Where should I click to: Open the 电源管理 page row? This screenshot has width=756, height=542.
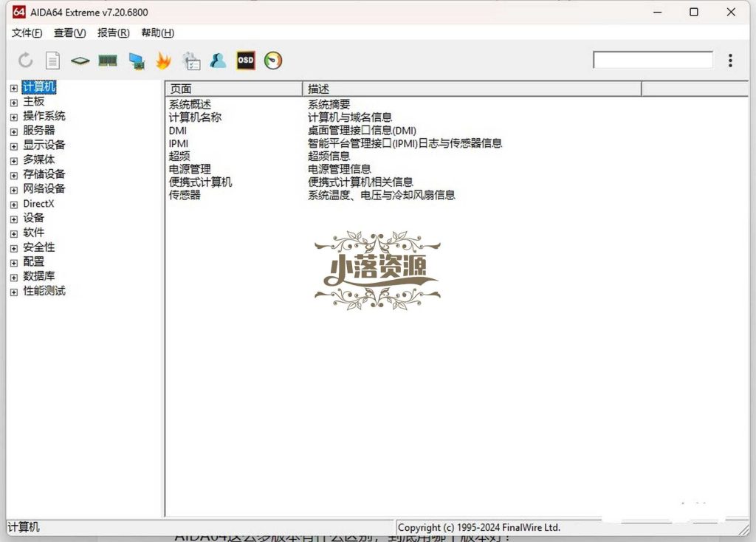point(190,169)
